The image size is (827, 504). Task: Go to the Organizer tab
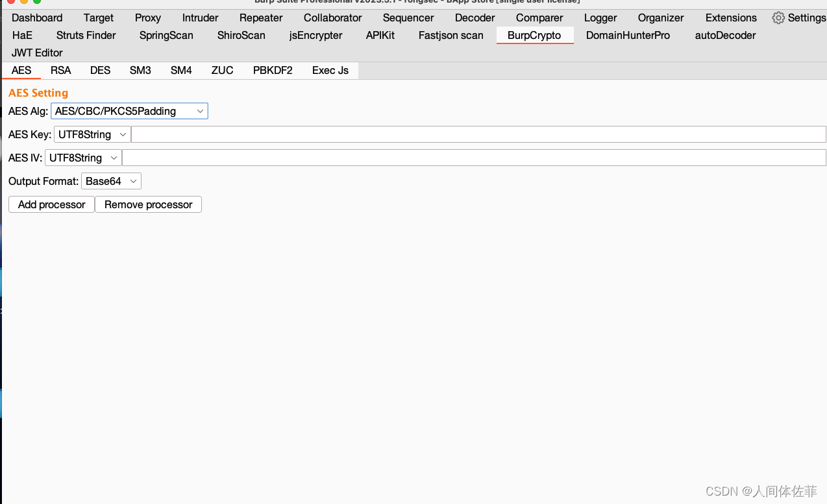(x=661, y=18)
